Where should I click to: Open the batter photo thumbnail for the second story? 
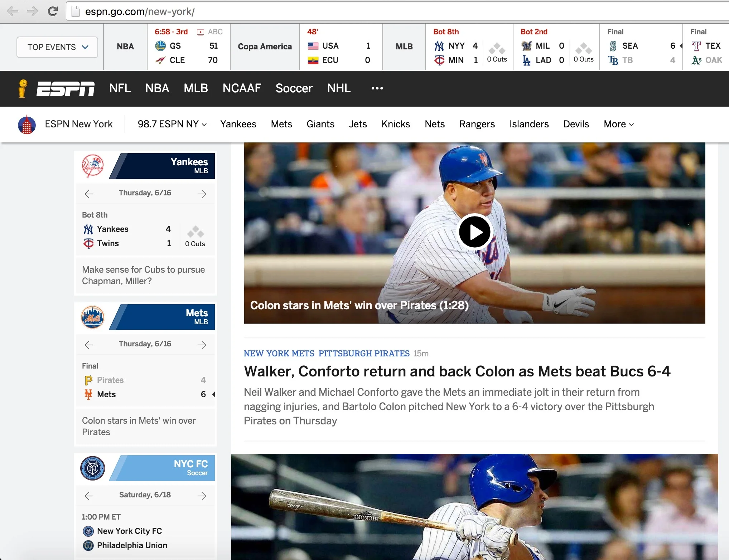point(475,507)
